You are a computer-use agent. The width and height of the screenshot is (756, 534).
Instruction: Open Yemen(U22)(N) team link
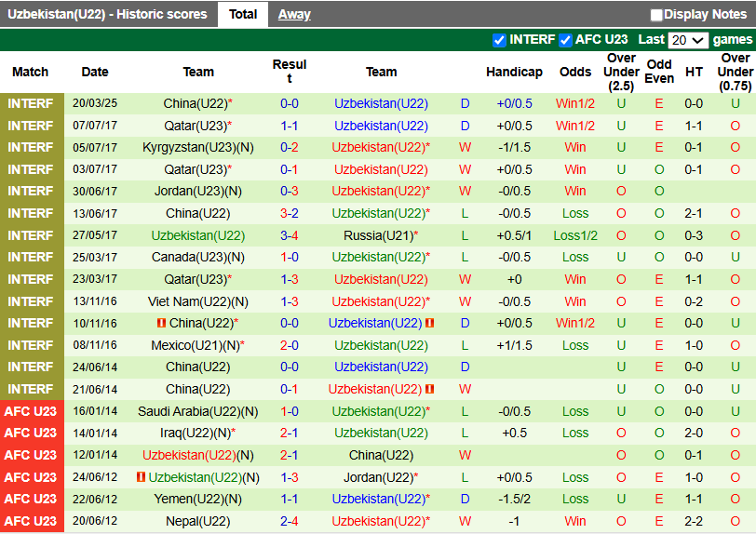(x=198, y=499)
